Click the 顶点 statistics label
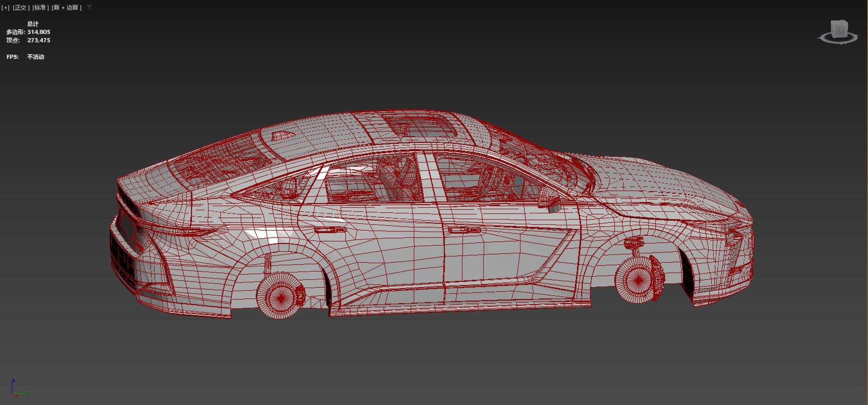This screenshot has width=868, height=405. pyautogui.click(x=13, y=40)
